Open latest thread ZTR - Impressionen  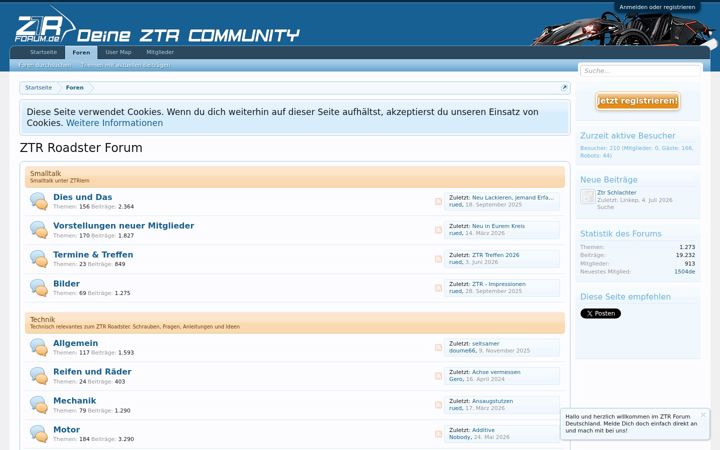click(x=499, y=284)
